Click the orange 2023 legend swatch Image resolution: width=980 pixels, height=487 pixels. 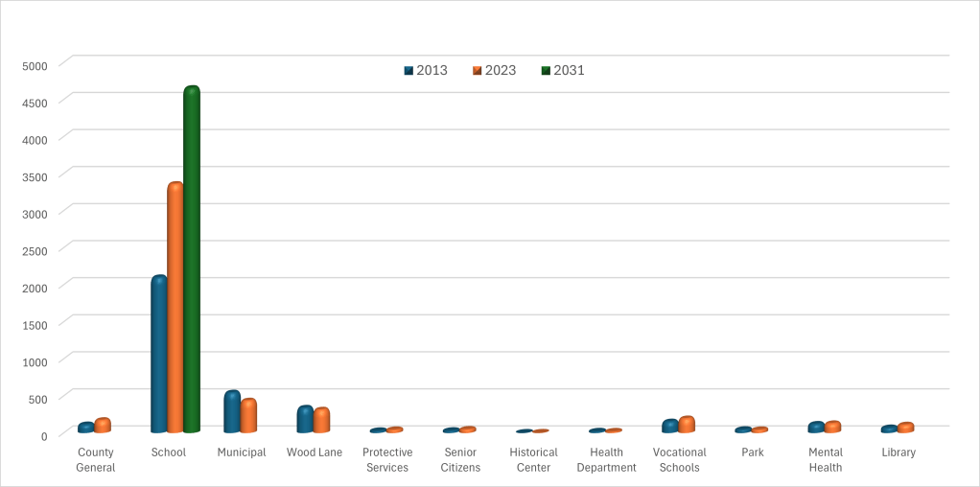click(x=478, y=71)
